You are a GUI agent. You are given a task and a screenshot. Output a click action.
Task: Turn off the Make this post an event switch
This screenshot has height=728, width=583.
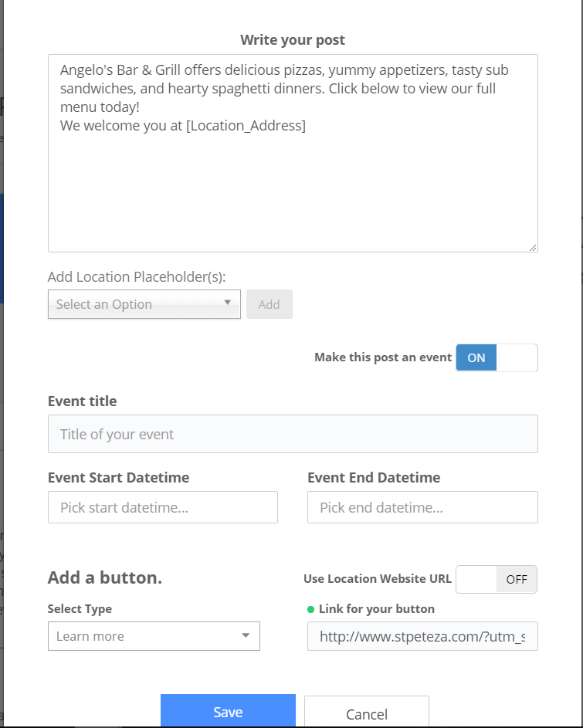[497, 358]
